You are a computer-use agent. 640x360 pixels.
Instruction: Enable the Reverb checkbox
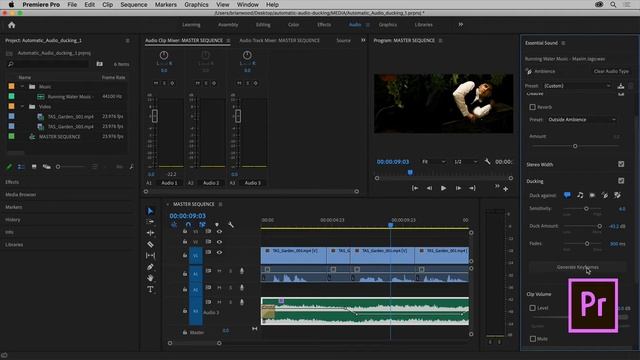point(533,107)
